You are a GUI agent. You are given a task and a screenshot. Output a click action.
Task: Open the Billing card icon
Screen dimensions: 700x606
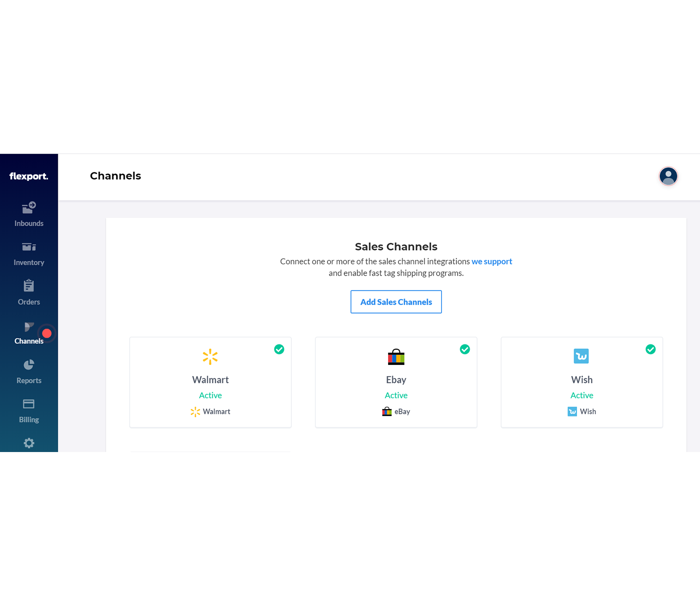pos(29,404)
